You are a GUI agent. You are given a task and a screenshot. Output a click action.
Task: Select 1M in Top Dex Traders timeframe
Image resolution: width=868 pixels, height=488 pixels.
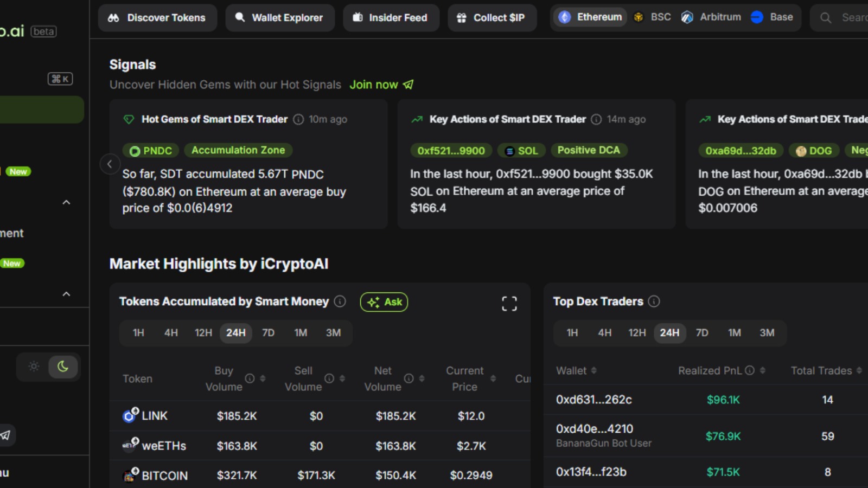(x=735, y=333)
